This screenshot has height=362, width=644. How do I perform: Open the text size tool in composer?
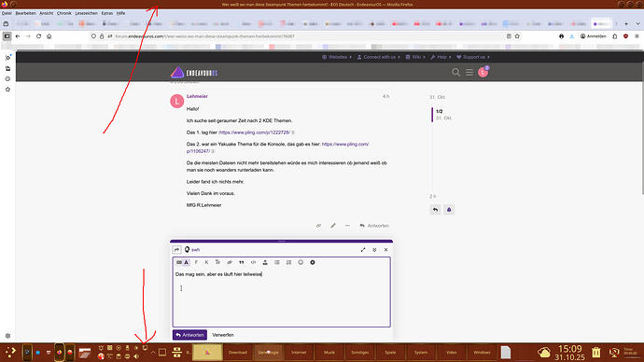point(217,262)
